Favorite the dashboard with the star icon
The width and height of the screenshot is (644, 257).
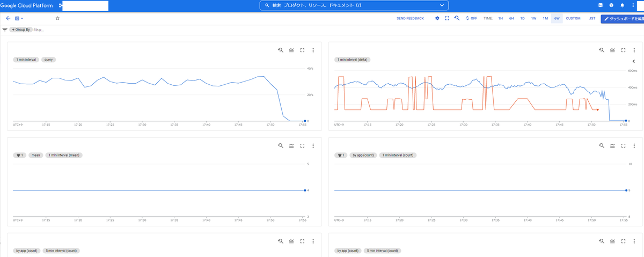(57, 18)
